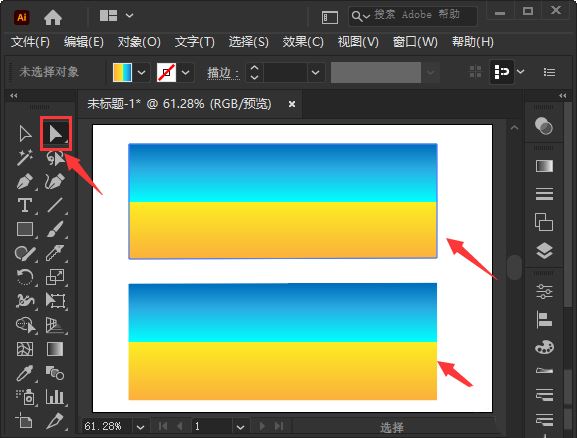Image resolution: width=577 pixels, height=438 pixels.
Task: Open the stroke weight dropdown
Action: coord(315,72)
